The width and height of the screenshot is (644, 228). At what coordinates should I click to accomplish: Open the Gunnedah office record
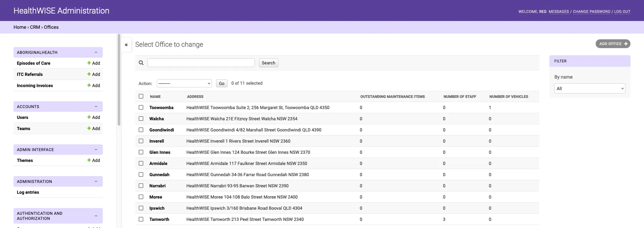(159, 174)
